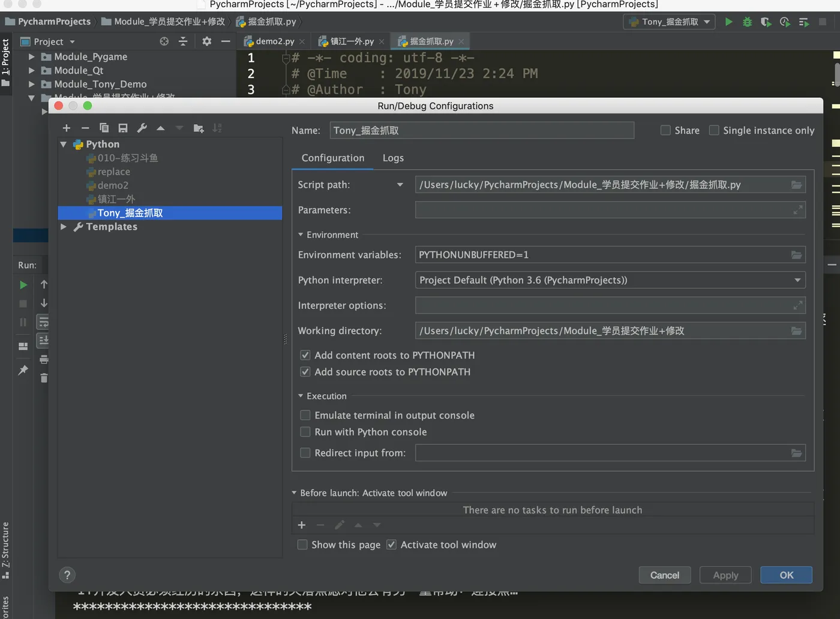Run Tony_掘金抓取 from main toolbar
The image size is (840, 619).
click(x=728, y=22)
